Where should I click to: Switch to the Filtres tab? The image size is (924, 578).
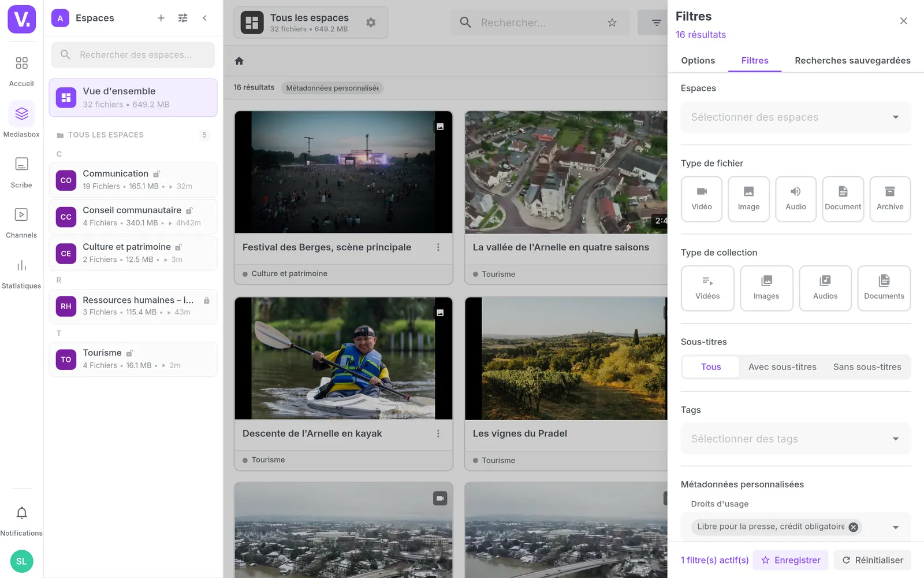coord(755,61)
